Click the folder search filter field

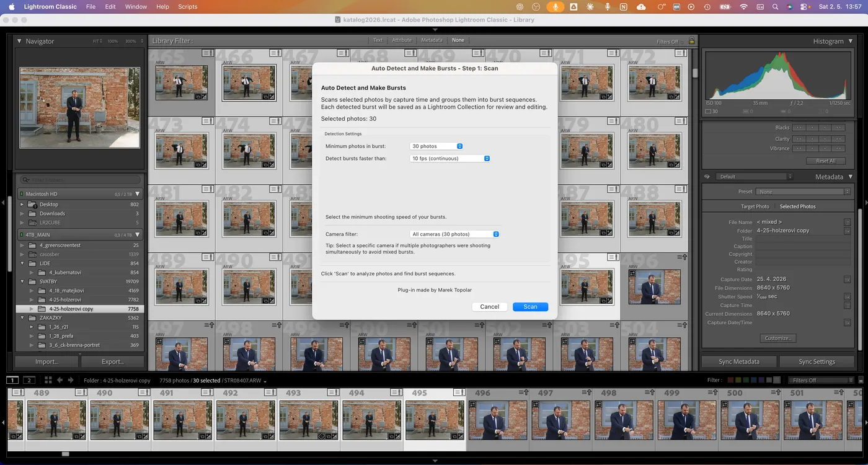(x=80, y=180)
